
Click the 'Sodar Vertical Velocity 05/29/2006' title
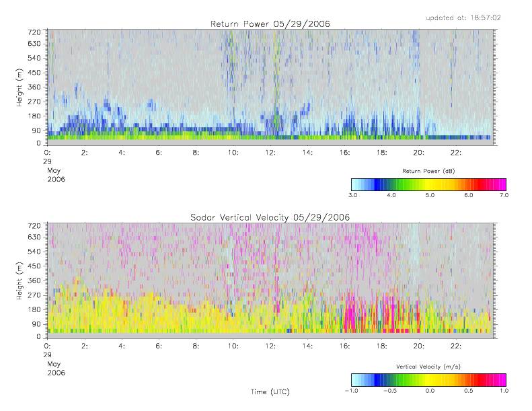[270, 217]
